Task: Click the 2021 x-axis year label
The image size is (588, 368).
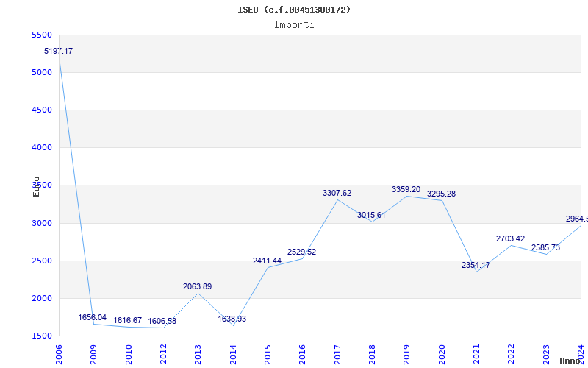Action: 476,355
